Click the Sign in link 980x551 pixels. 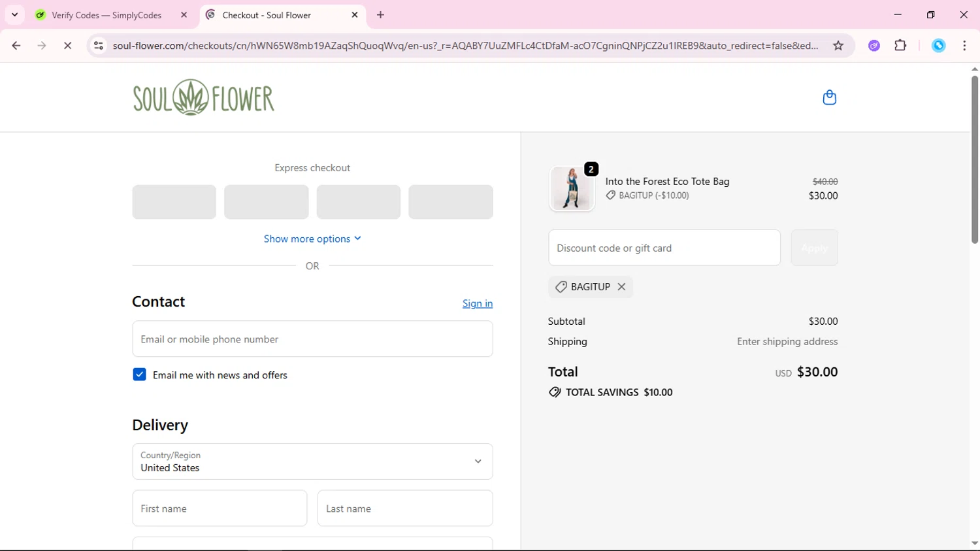point(478,303)
